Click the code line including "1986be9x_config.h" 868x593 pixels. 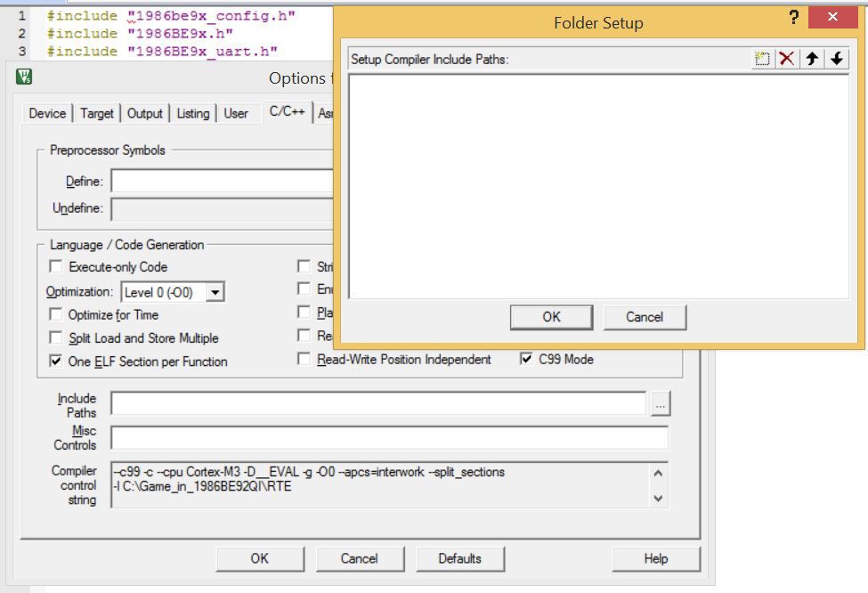point(171,15)
